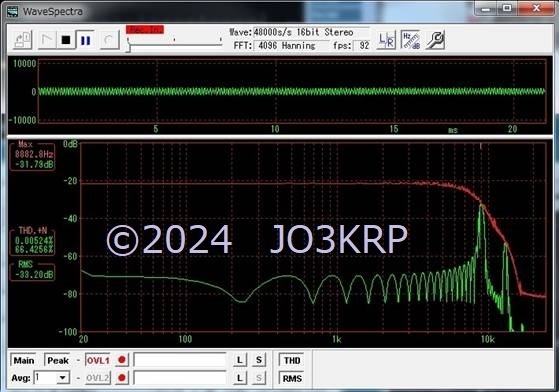Click the OVL1 text input field
This screenshot has height=392, width=559.
(x=180, y=360)
